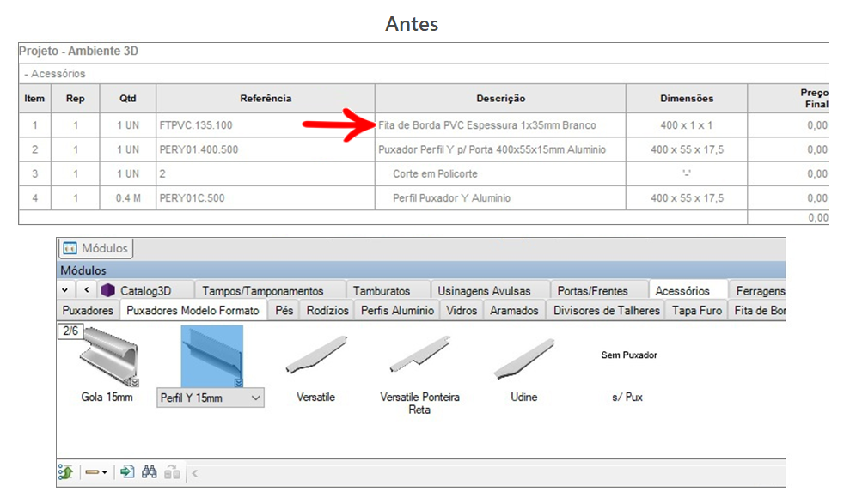The image size is (850, 504).
Task: Click the Item column header
Action: [x=34, y=99]
